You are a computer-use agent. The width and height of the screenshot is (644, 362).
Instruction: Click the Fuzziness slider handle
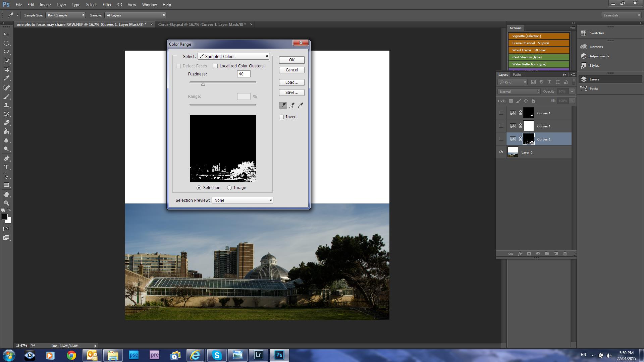click(x=203, y=84)
